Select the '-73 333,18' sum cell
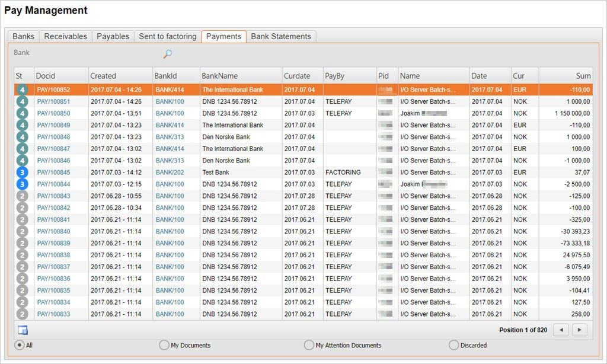The image size is (607, 364). 566,243
